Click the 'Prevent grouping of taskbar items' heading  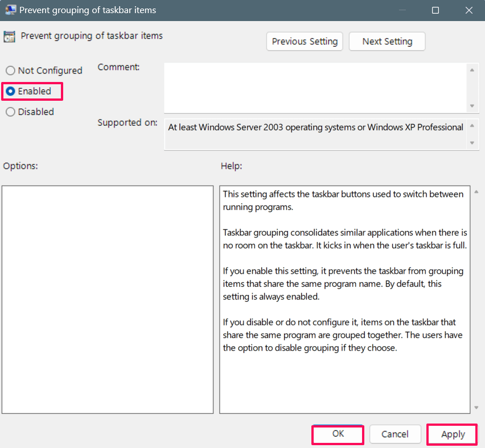[x=92, y=36]
